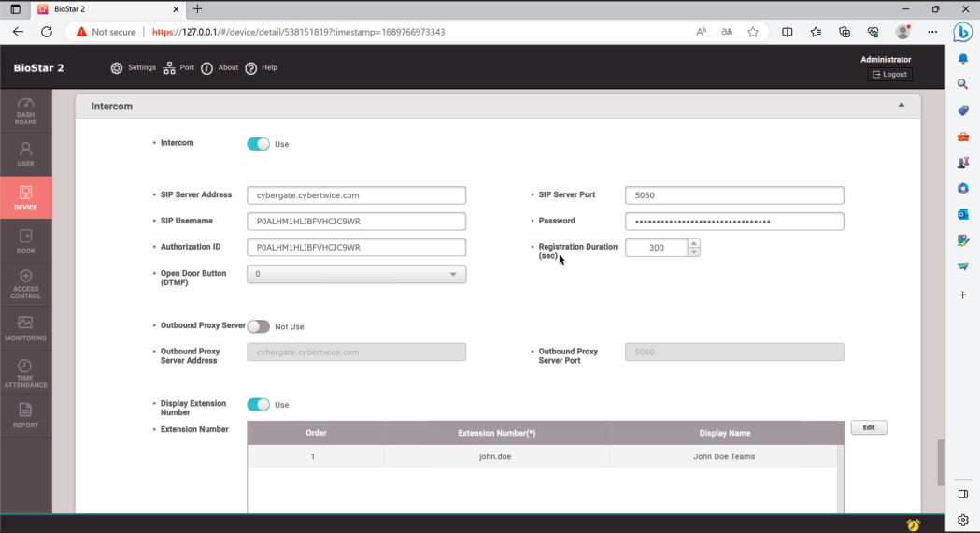Focus the SIP Server Port field
Image resolution: width=980 pixels, height=533 pixels.
734,195
